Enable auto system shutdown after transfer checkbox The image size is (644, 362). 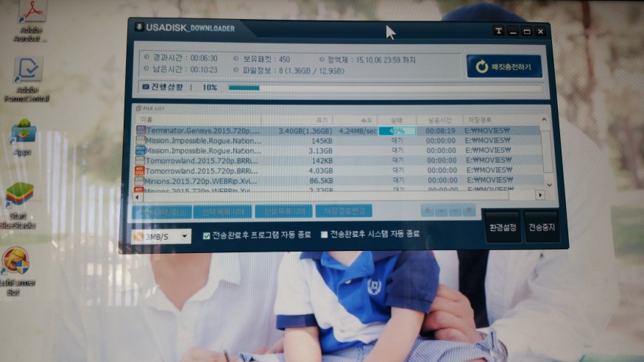pos(324,235)
